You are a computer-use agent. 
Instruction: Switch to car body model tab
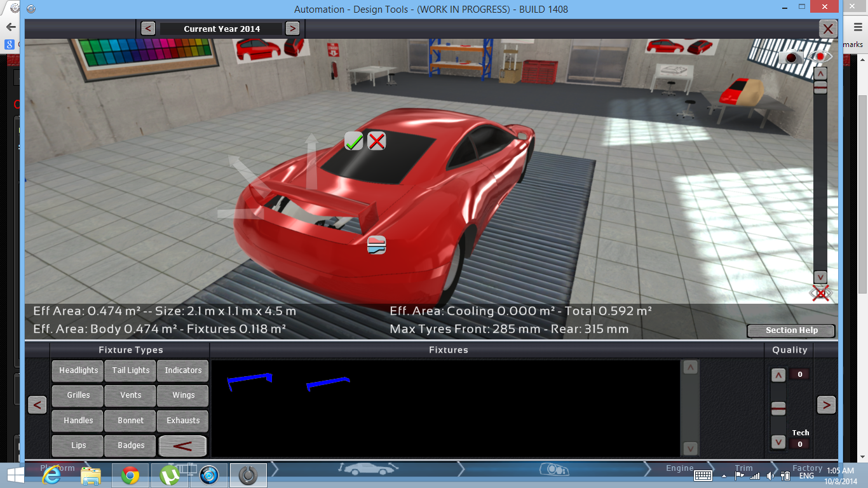click(x=369, y=469)
